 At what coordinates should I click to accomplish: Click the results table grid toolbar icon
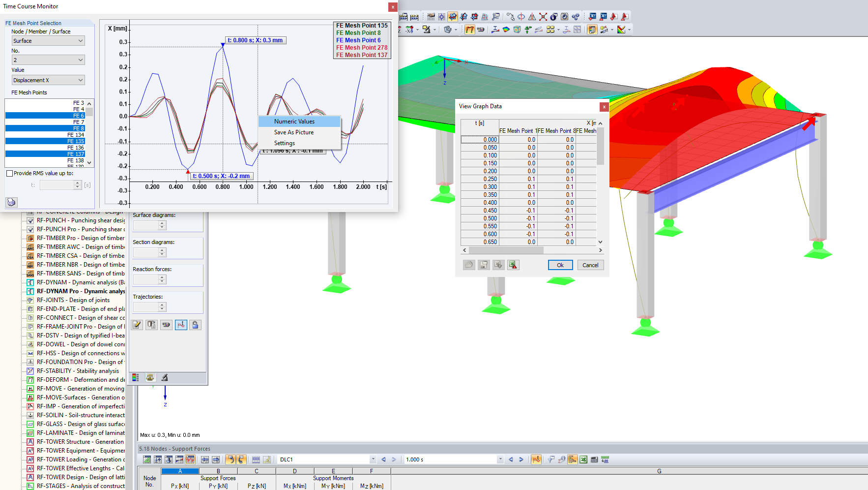point(577,30)
